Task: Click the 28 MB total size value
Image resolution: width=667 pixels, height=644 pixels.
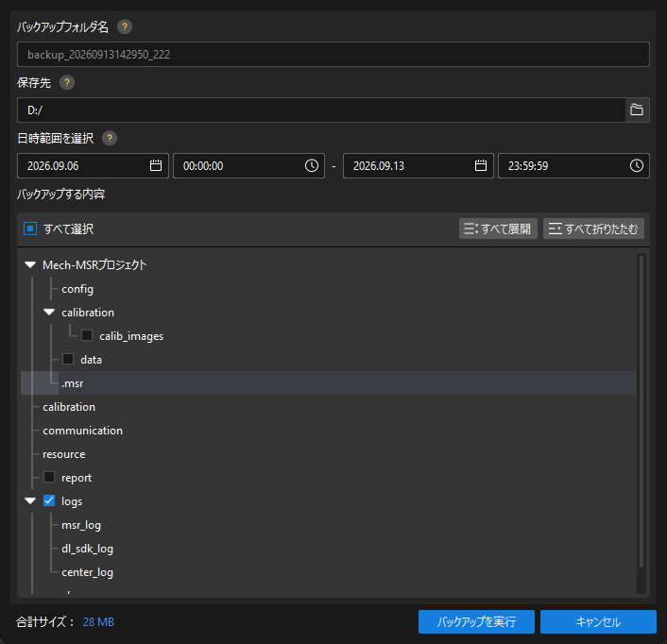Action: click(x=98, y=622)
